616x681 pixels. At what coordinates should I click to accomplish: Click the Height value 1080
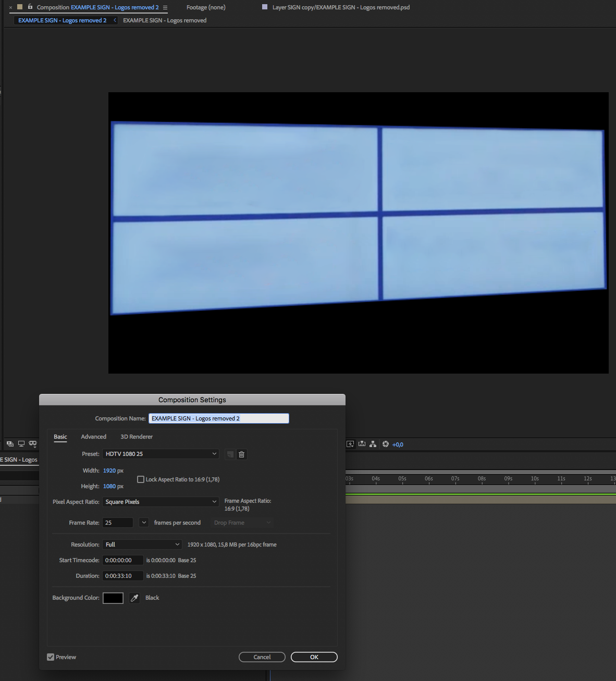[109, 486]
